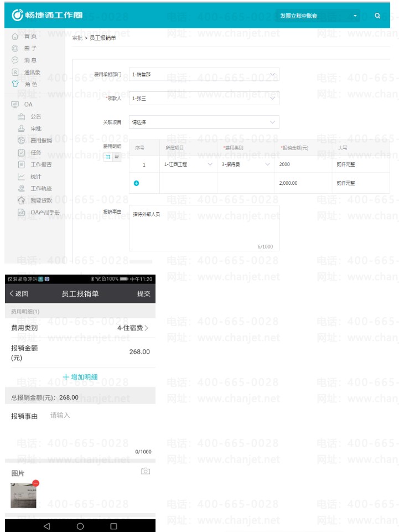Remove the photo using red minus badge

tap(35, 483)
